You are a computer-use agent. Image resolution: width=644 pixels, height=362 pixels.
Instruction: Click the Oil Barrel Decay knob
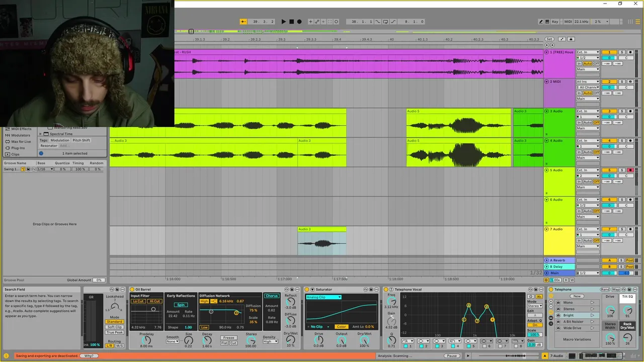tap(207, 340)
